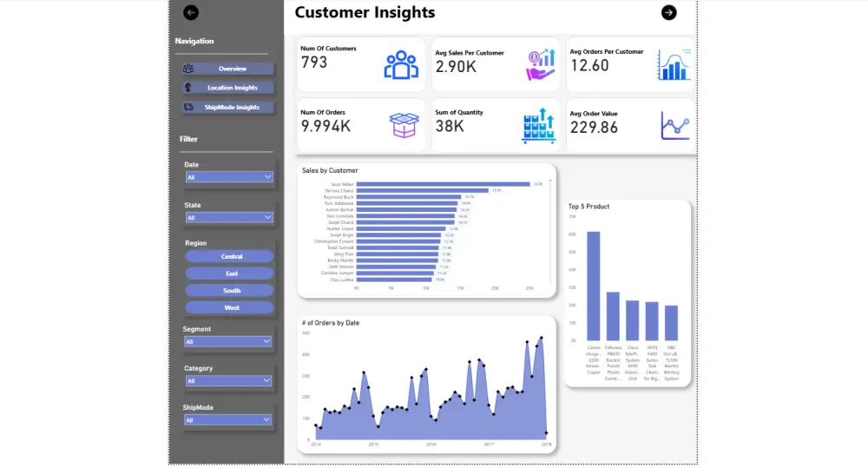This screenshot has height=468, width=868.
Task: Go back using the left arrow icon
Action: [x=191, y=13]
